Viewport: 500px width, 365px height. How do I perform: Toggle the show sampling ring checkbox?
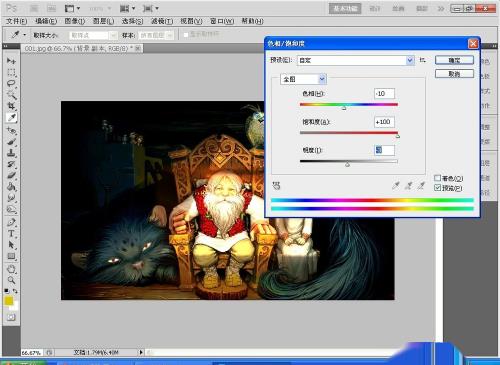(186, 34)
